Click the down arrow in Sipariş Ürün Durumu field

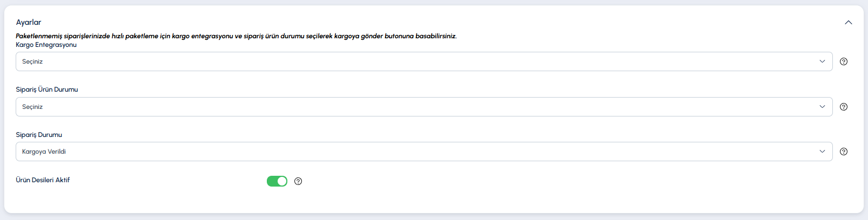(x=822, y=107)
